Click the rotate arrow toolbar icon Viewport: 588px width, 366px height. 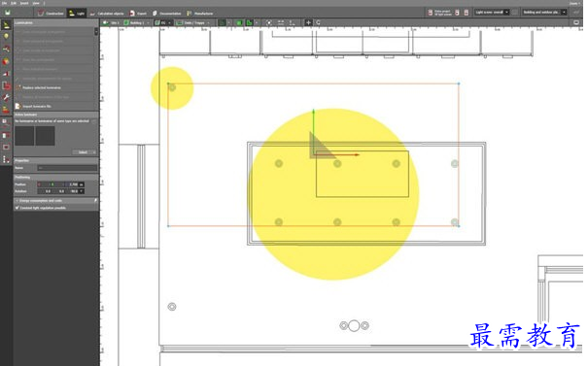[319, 23]
